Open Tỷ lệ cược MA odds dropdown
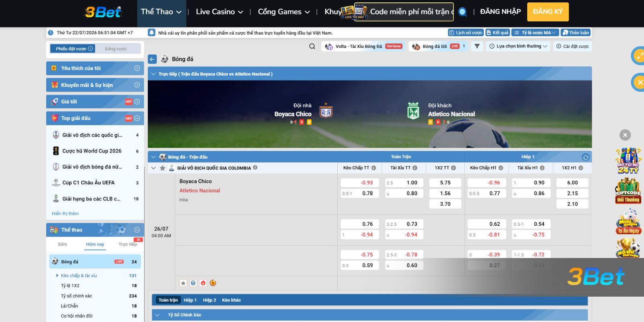Screen dimensions: 644x322 [x=535, y=33]
